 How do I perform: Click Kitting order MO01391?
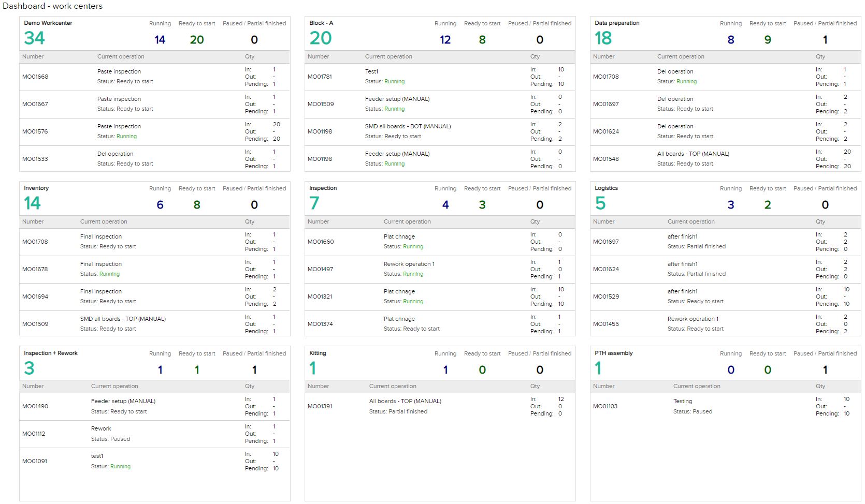[x=321, y=406]
